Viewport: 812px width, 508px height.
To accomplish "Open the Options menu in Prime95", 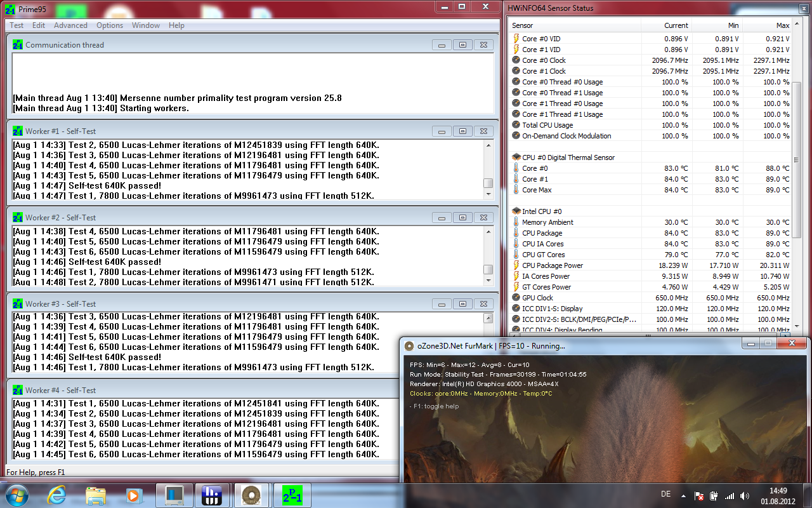I will click(x=110, y=25).
